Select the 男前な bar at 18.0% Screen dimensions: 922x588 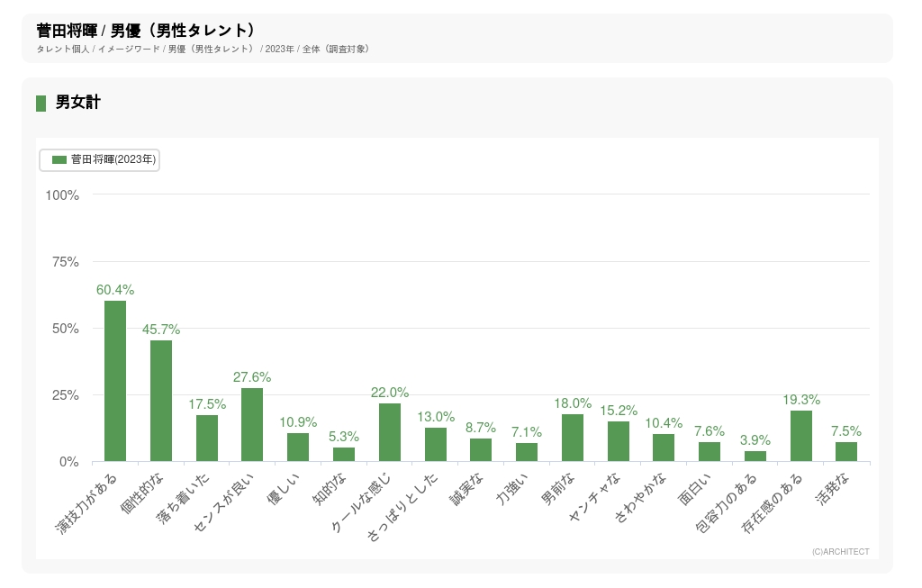573,438
